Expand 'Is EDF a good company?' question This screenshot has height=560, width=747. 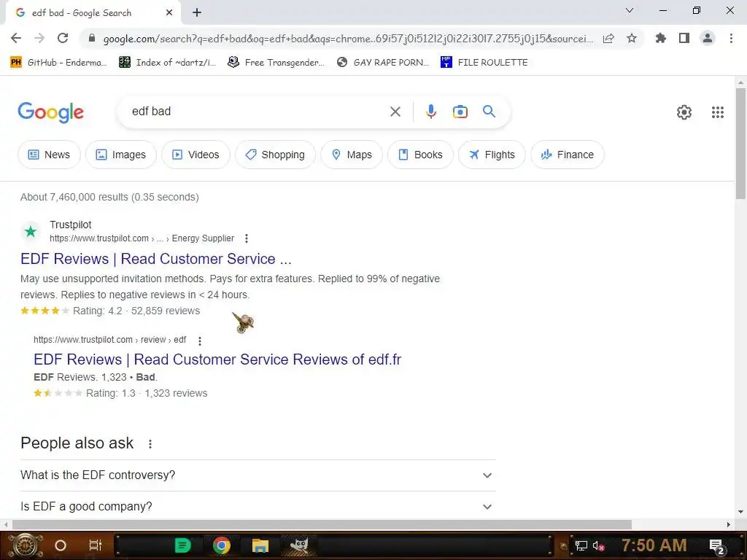pyautogui.click(x=258, y=506)
